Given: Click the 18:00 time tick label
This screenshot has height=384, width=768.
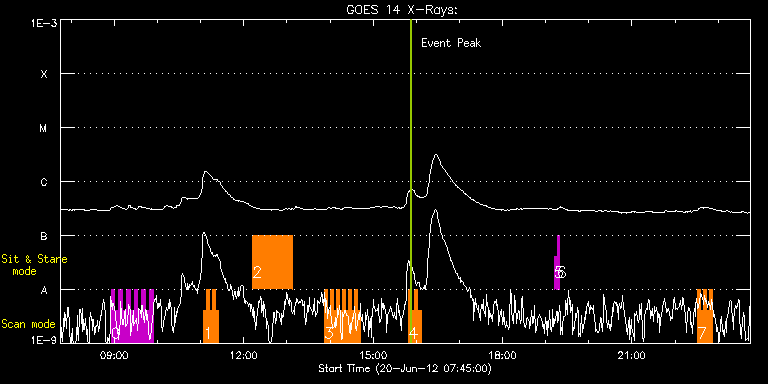Looking at the screenshot, I should (x=503, y=355).
